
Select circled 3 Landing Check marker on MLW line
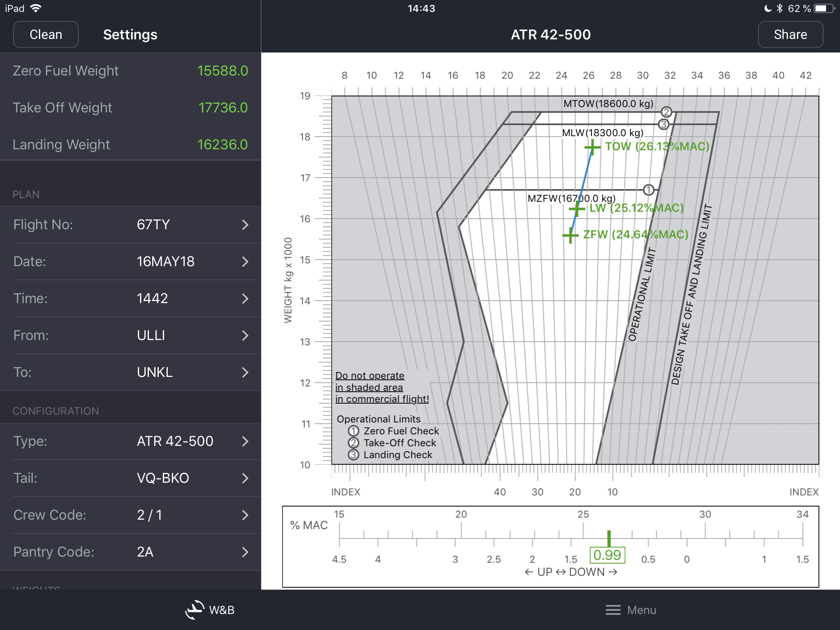click(663, 124)
